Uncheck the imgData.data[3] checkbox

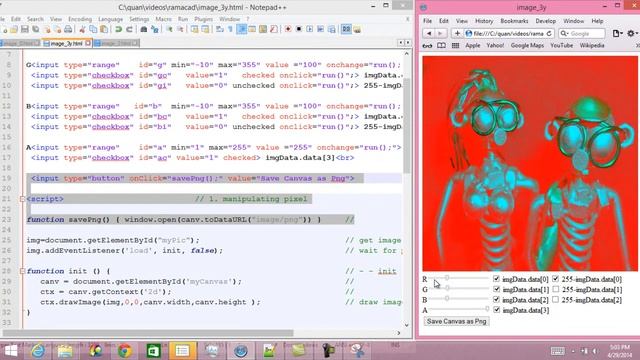[x=496, y=310]
